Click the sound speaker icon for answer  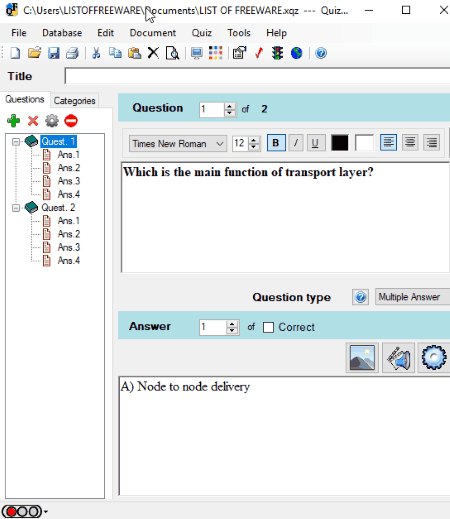coord(398,358)
